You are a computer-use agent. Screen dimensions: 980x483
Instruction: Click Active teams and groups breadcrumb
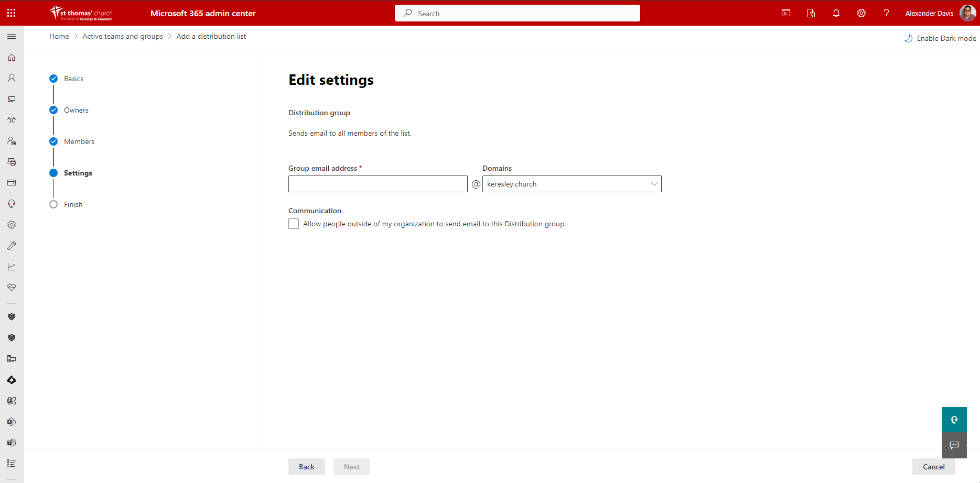[123, 36]
